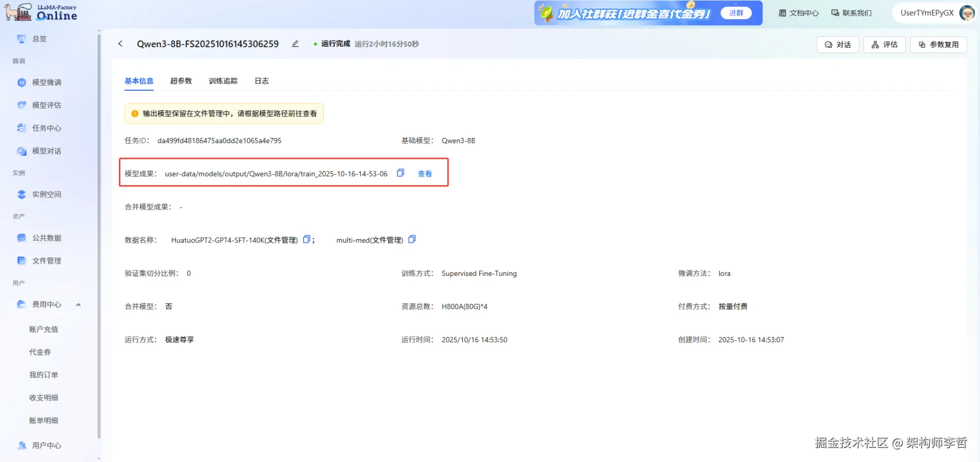
Task: Open 账户充值 submenu item
Action: 44,329
